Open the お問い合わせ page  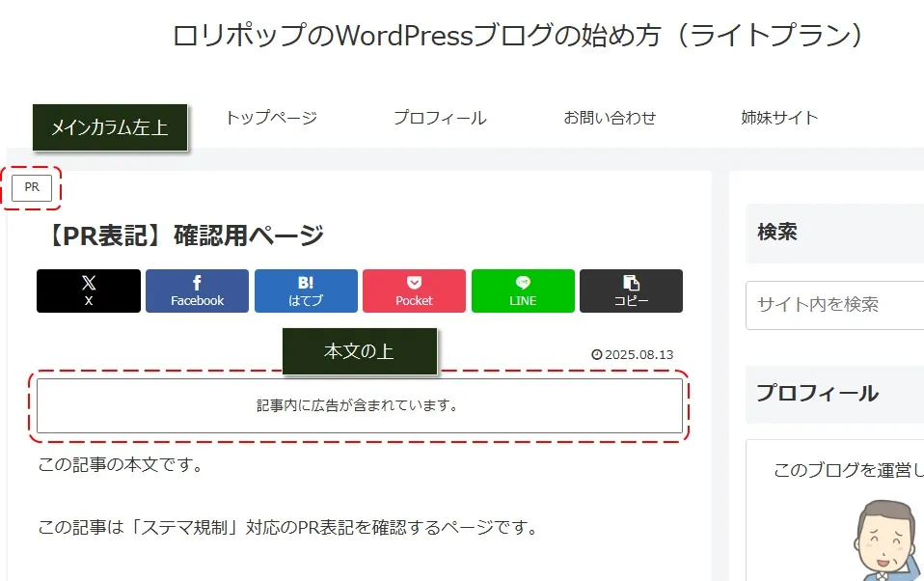610,118
